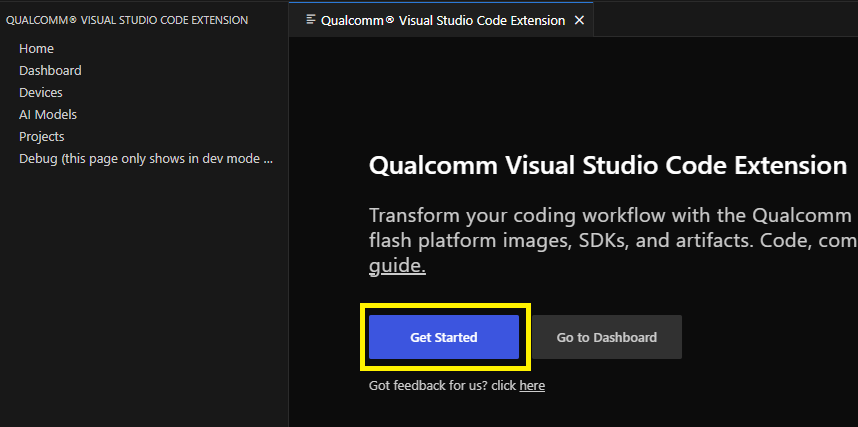This screenshot has height=427, width=858.
Task: Open the feedback 'here' link
Action: (x=532, y=386)
